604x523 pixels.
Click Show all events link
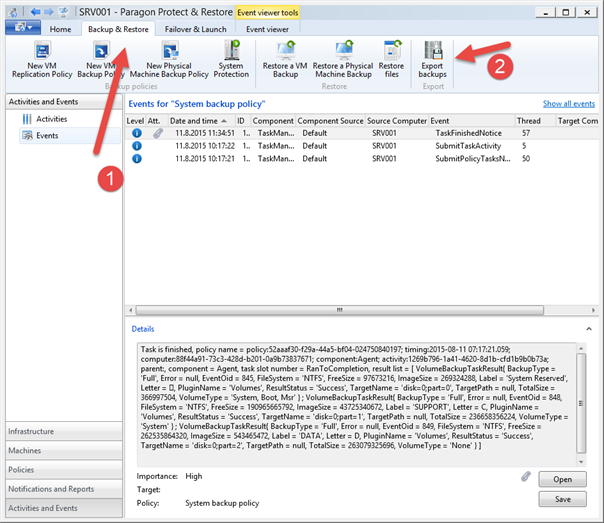coord(569,104)
